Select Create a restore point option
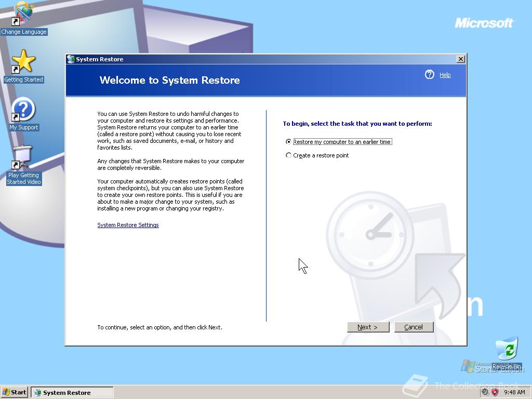532x399 pixels. pyautogui.click(x=317, y=155)
